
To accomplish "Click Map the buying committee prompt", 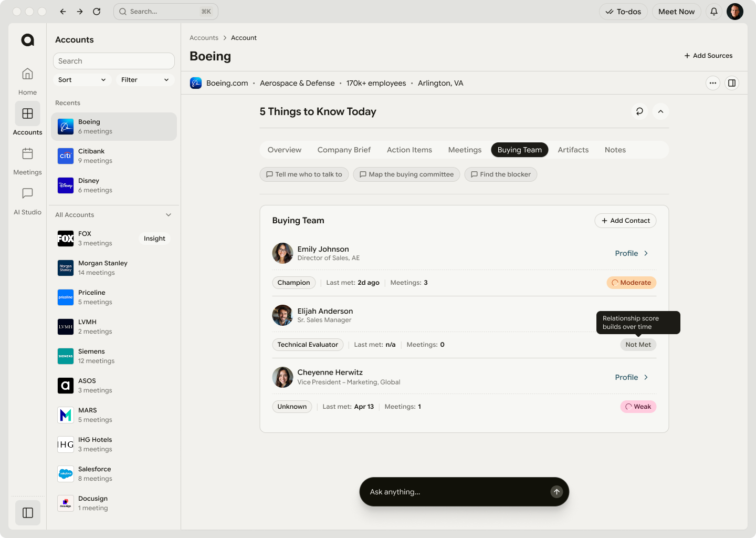I will [x=406, y=174].
